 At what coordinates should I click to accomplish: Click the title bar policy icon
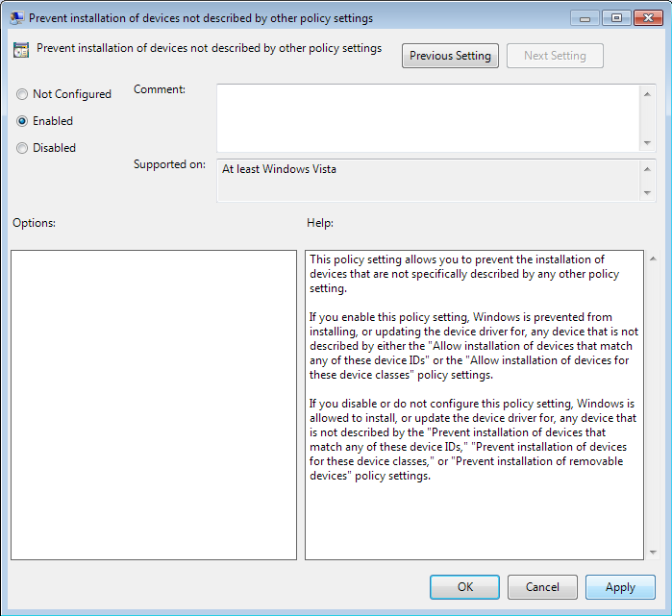[16, 18]
